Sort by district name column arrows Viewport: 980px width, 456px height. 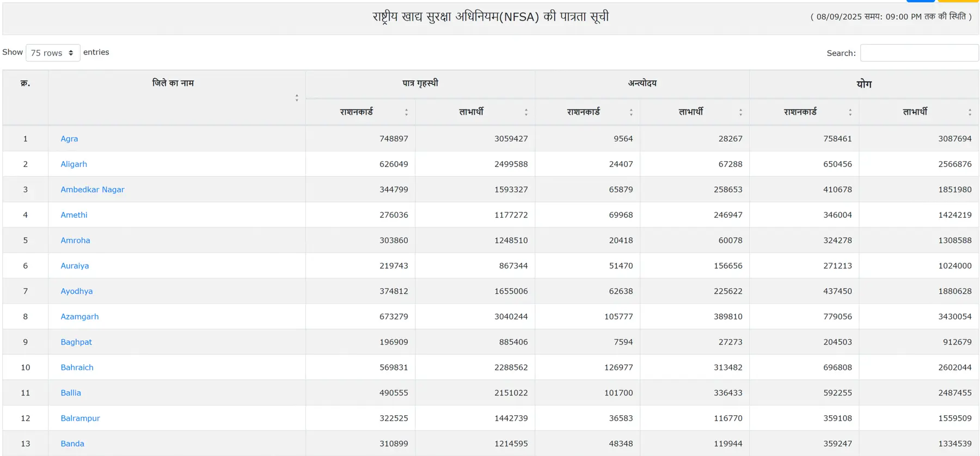click(297, 98)
